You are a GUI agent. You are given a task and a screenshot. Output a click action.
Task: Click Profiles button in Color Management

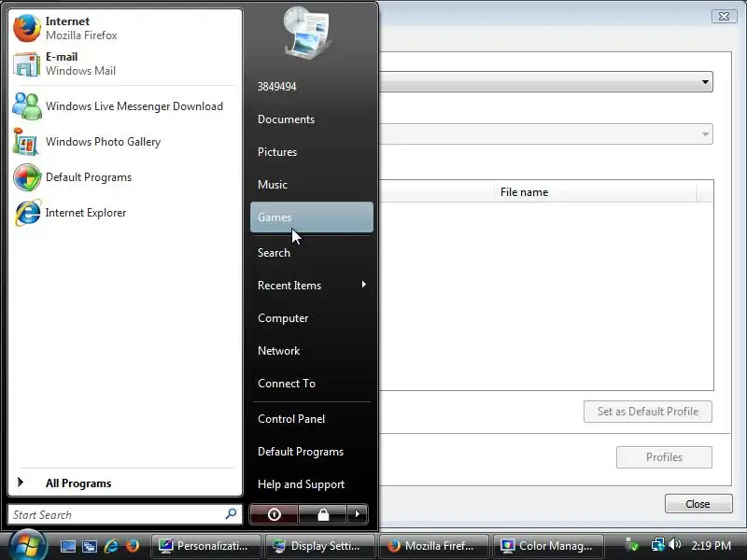pos(664,457)
